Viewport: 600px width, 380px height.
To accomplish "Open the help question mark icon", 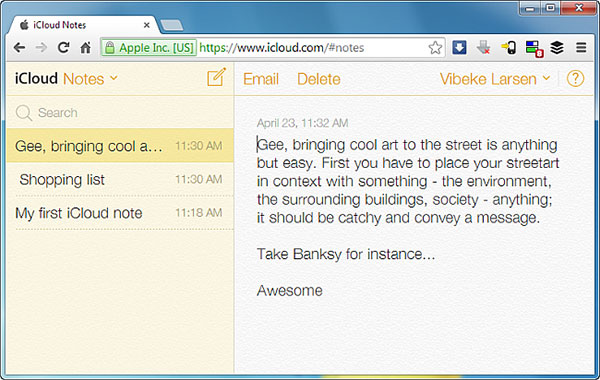I will [x=575, y=79].
